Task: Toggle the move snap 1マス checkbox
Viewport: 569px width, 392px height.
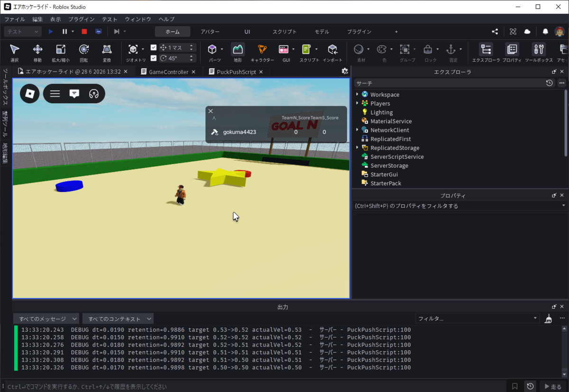Action: tap(153, 47)
